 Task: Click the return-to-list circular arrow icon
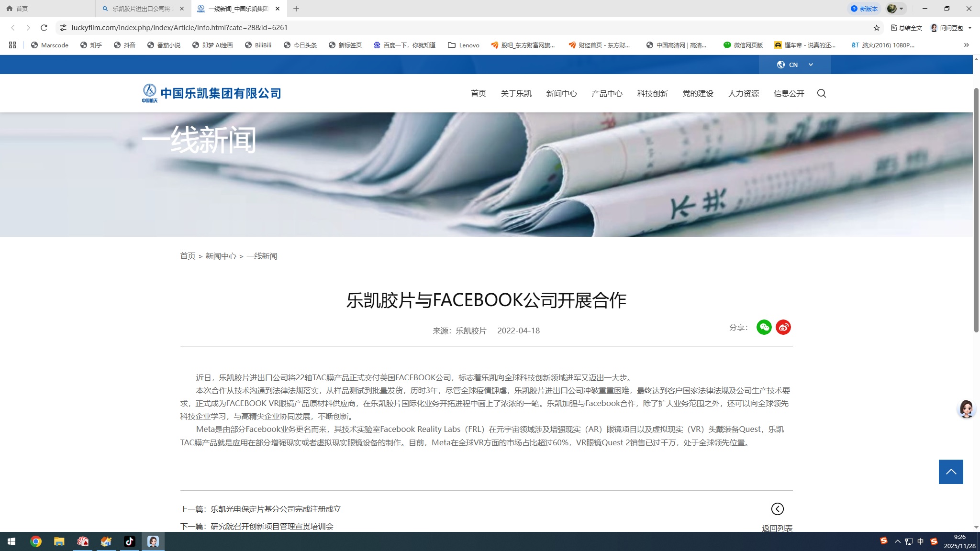(x=777, y=509)
